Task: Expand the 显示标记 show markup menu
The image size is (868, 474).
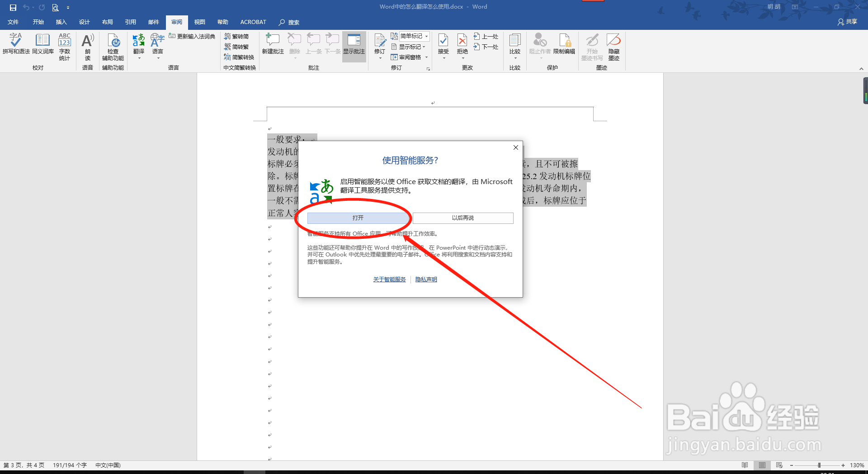Action: click(409, 46)
